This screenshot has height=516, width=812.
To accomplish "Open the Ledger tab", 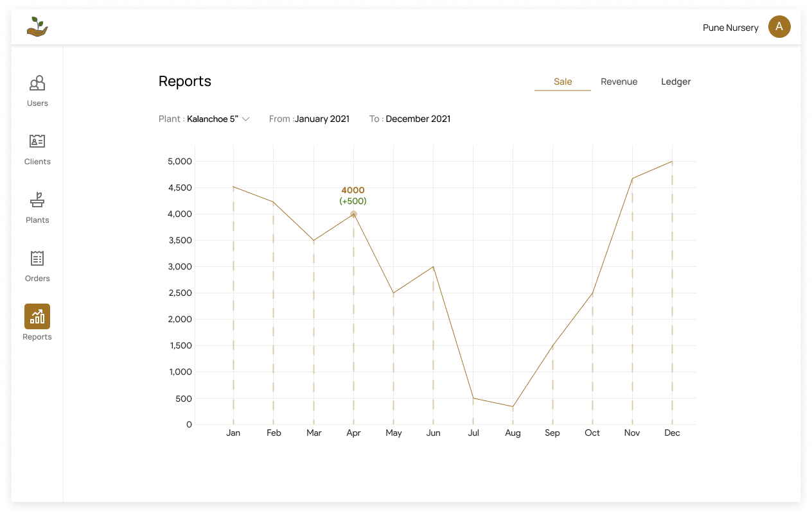I will coord(676,82).
